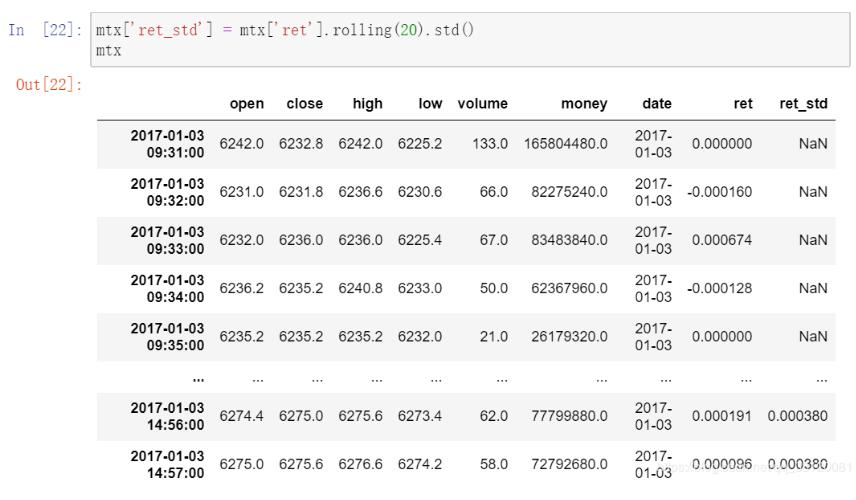Click the Out[22] output prompt

tap(49, 85)
